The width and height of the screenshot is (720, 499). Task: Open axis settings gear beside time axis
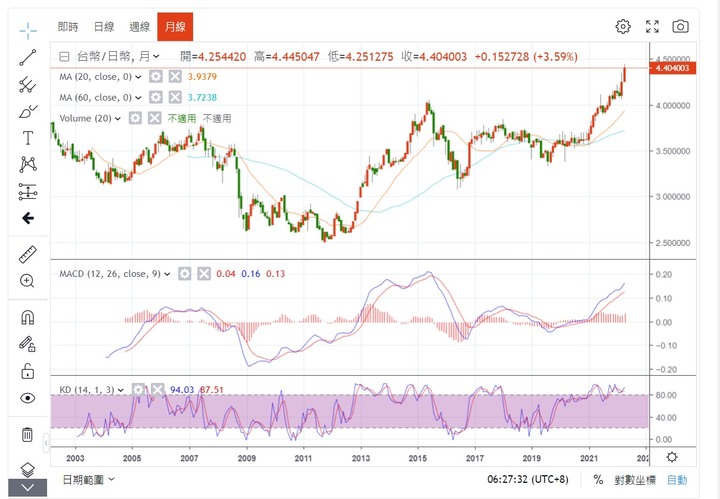tap(672, 457)
